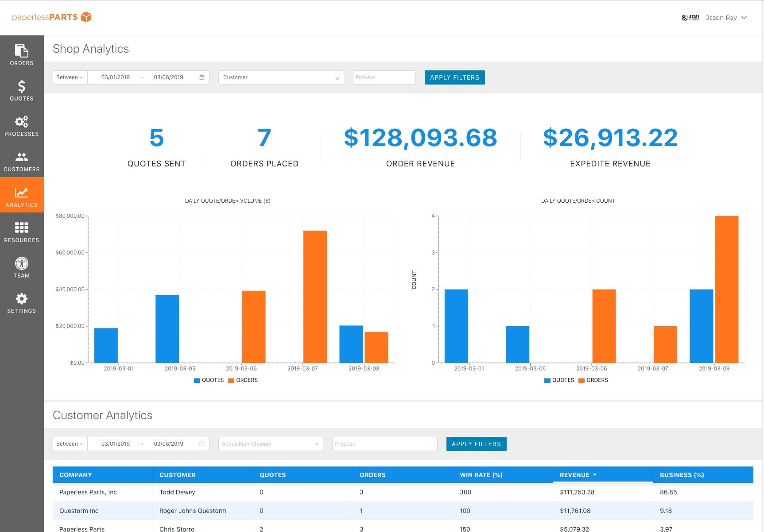Open the calendar date picker
This screenshot has height=532, width=764.
[x=202, y=77]
